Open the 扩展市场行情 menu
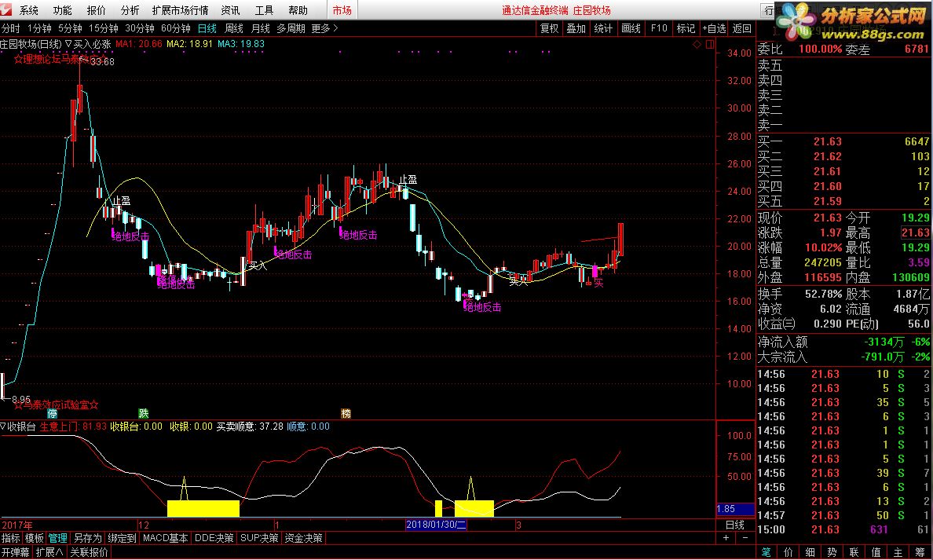The width and height of the screenshot is (933, 560). pyautogui.click(x=181, y=10)
